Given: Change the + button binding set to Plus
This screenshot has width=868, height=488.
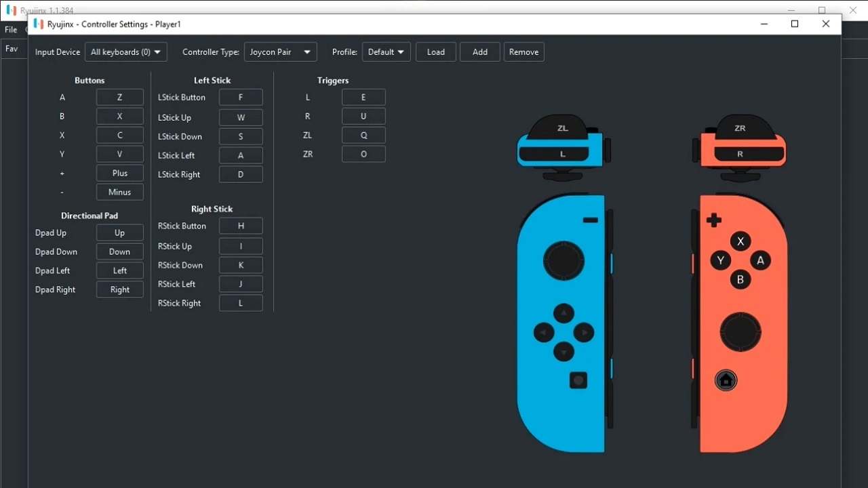Looking at the screenshot, I should (x=120, y=174).
